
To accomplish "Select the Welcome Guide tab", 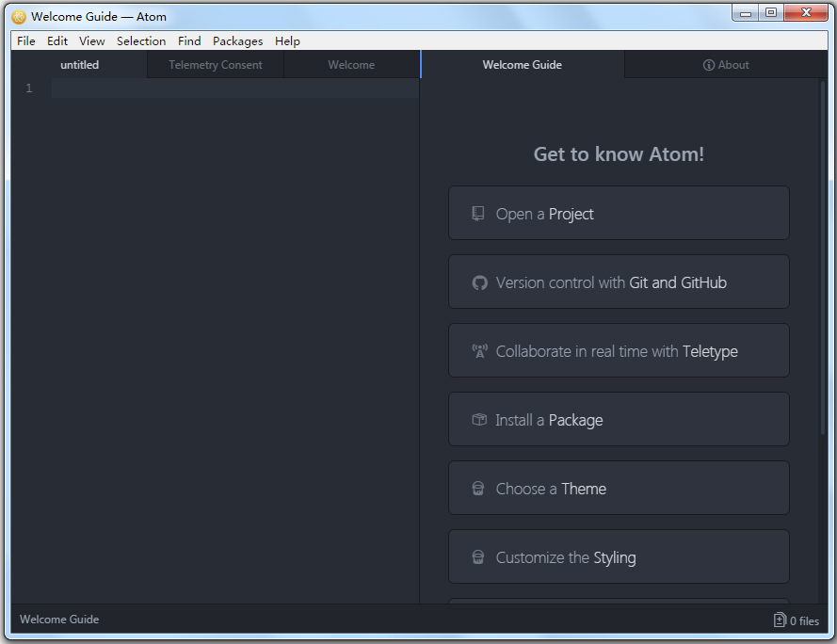I will tap(522, 65).
